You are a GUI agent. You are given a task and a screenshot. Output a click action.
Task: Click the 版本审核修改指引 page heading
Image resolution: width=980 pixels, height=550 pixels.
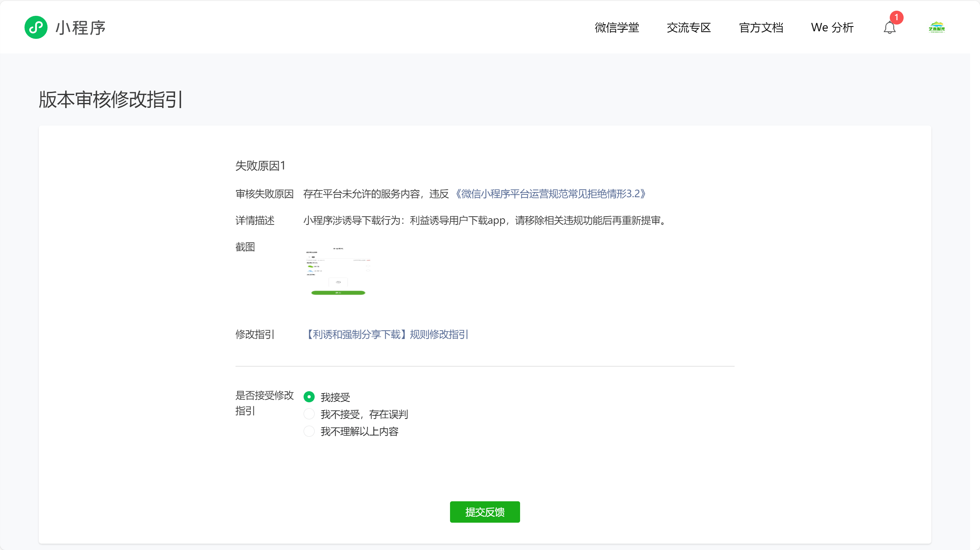[111, 99]
